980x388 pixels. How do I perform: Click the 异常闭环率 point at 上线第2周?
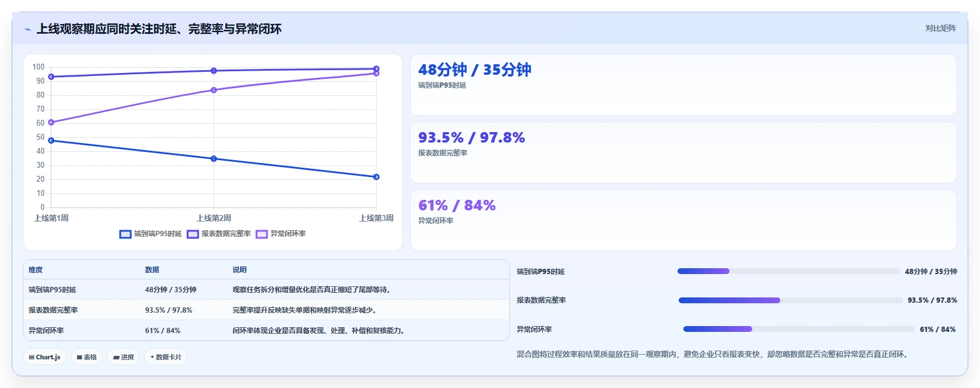214,90
